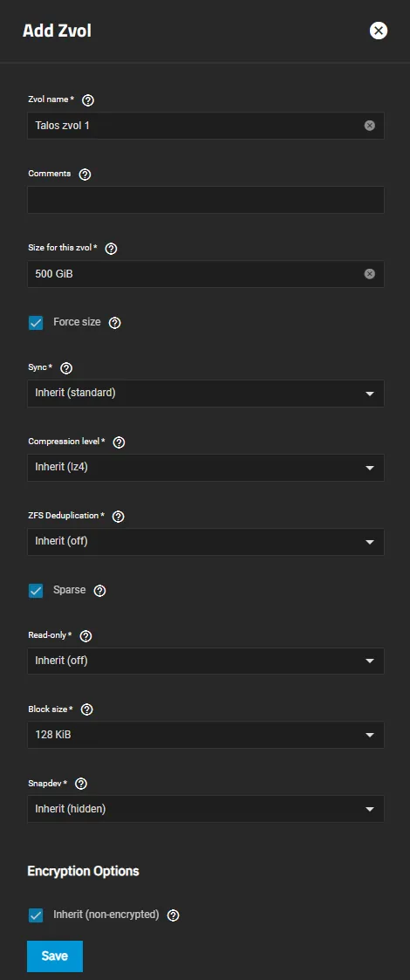Save the new zvol

(x=55, y=956)
